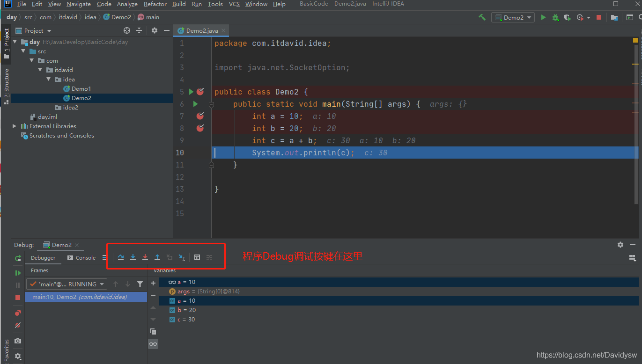
Task: Select day.iml file in project tree
Action: (47, 116)
